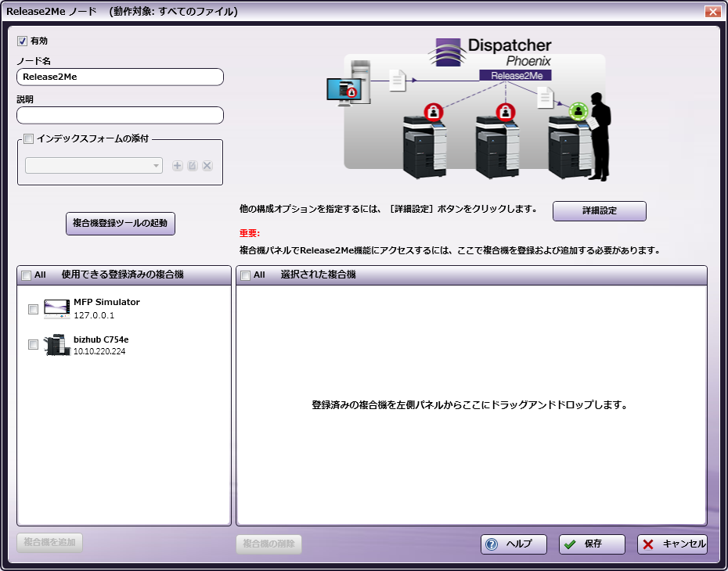Check All for 使用できる登録済みの複合機
This screenshot has height=571, width=728.
tap(27, 275)
